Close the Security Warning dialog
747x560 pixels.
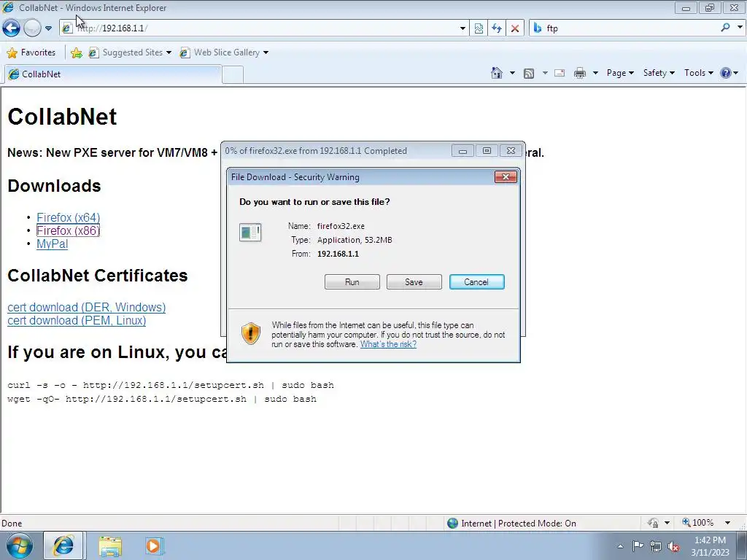point(506,177)
